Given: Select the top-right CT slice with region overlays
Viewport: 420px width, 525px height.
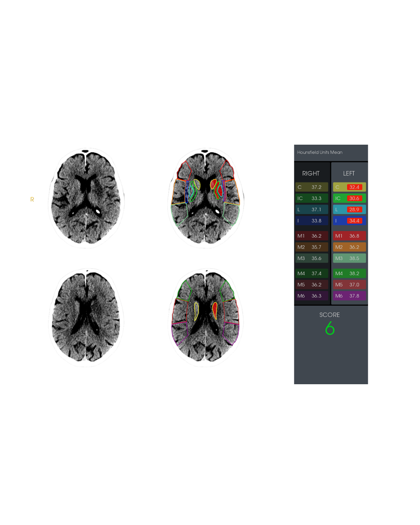Looking at the screenshot, I should tap(206, 198).
